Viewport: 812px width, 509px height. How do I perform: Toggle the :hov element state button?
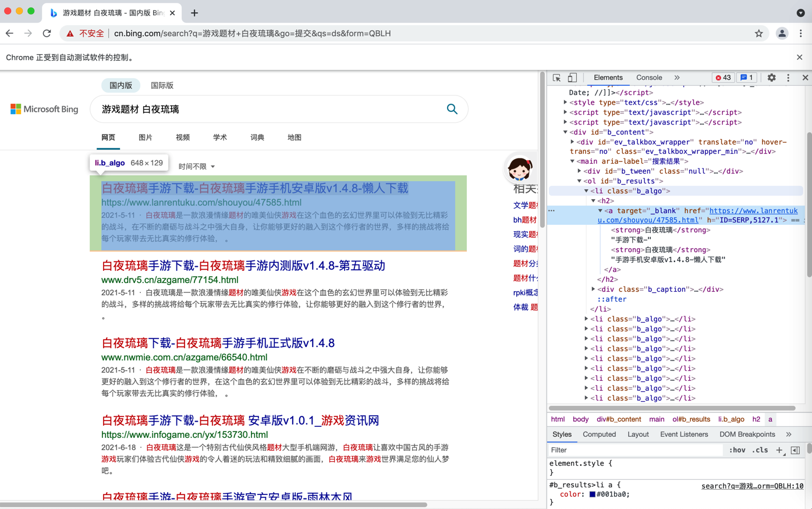pos(737,450)
